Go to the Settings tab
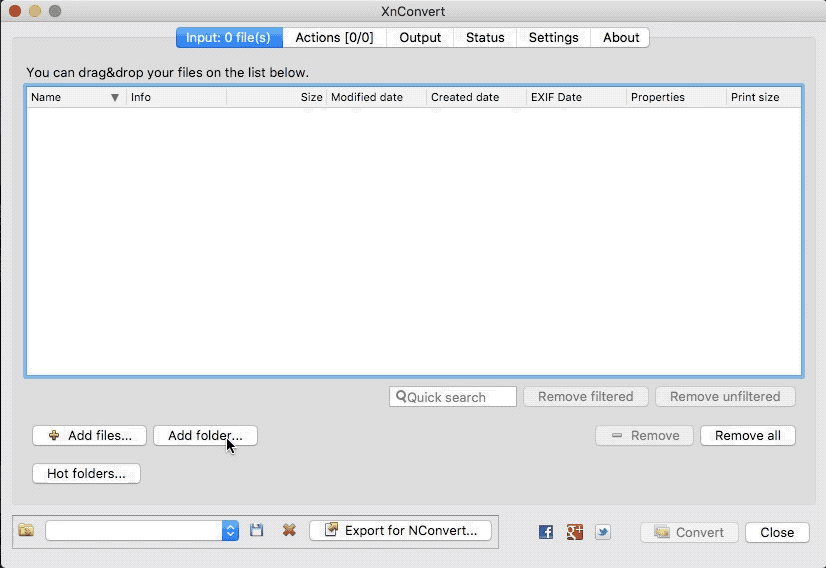826x568 pixels. (x=553, y=37)
